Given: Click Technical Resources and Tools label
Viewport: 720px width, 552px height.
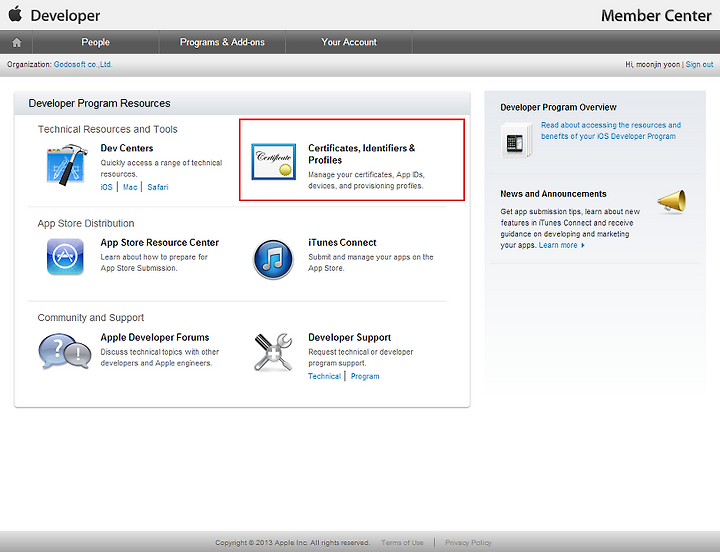Looking at the screenshot, I should pos(107,130).
